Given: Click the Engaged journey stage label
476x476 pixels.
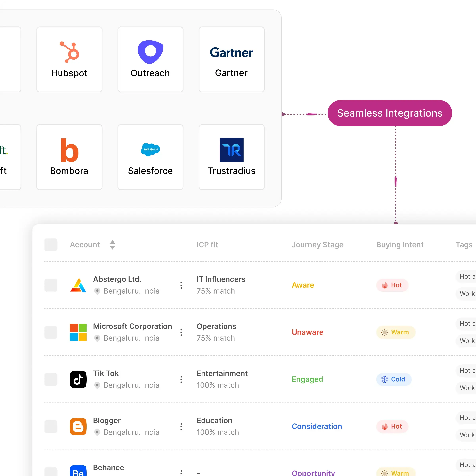Looking at the screenshot, I should [307, 379].
